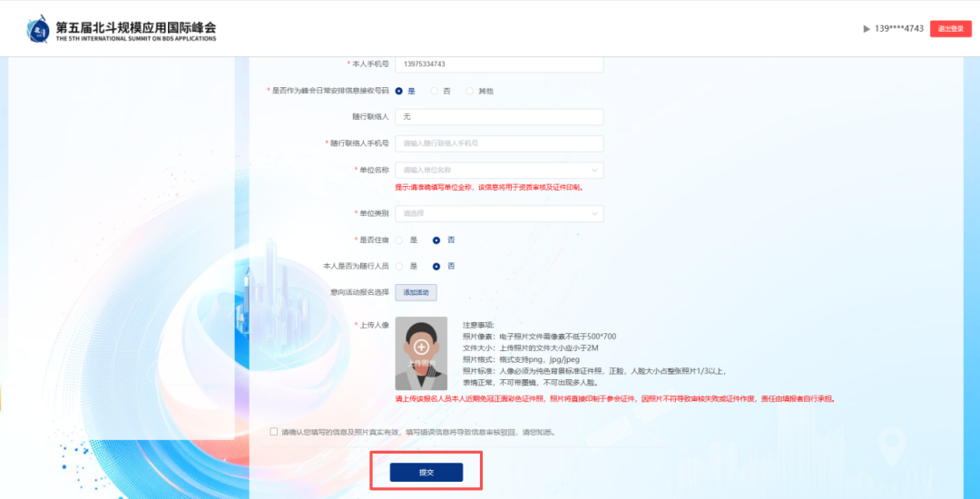Check the information confirmation checkbox

click(274, 432)
